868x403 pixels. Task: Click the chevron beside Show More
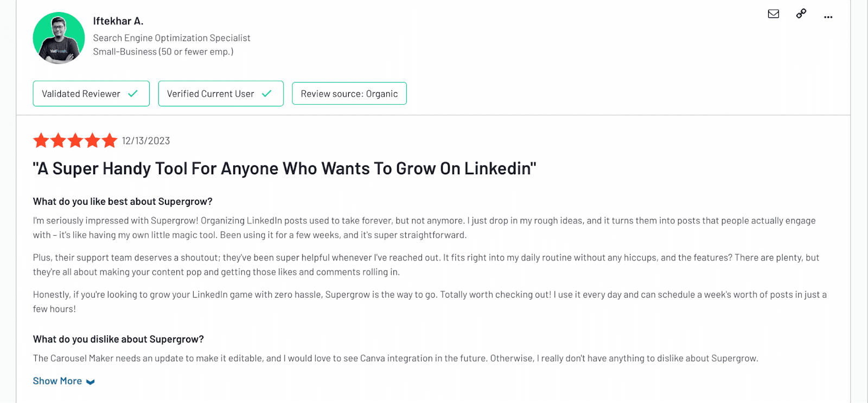[91, 382]
